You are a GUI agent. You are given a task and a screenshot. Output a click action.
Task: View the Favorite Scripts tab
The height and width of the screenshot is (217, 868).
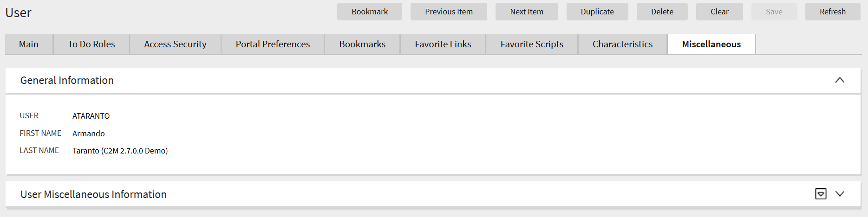(x=532, y=44)
